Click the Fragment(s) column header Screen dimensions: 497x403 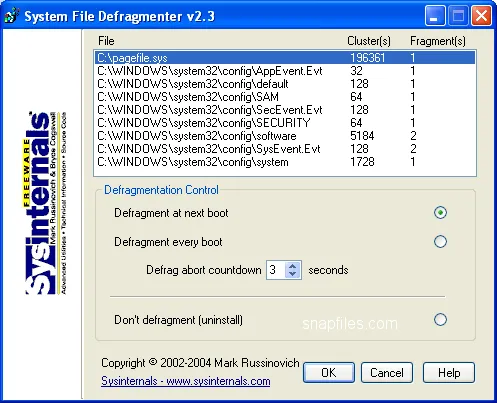438,41
